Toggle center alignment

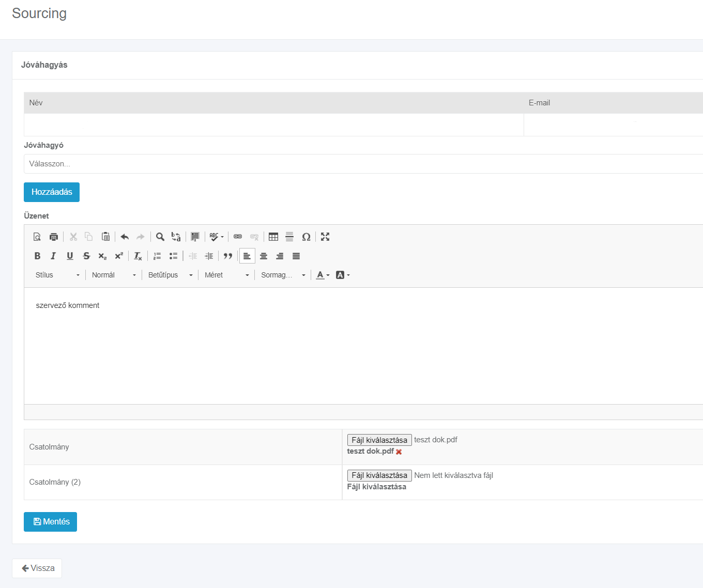(x=264, y=256)
